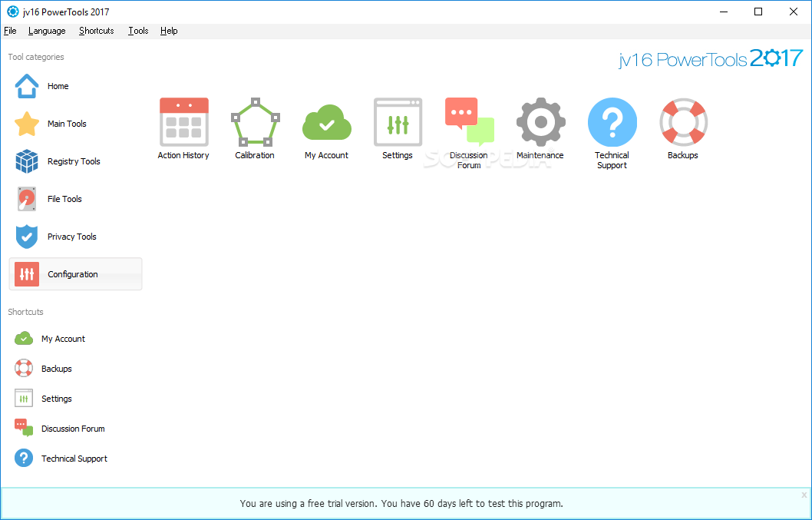Select the File Tools category label
The width and height of the screenshot is (812, 520).
(64, 199)
